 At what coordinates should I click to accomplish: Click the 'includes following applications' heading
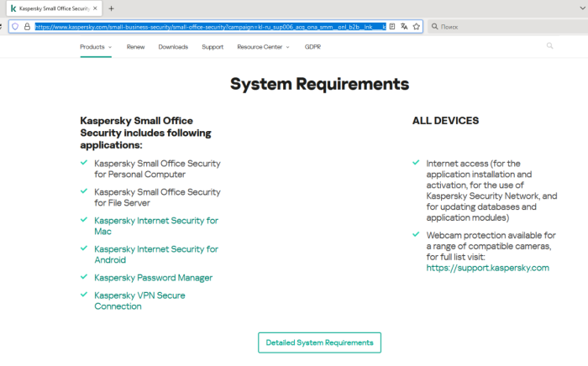145,133
